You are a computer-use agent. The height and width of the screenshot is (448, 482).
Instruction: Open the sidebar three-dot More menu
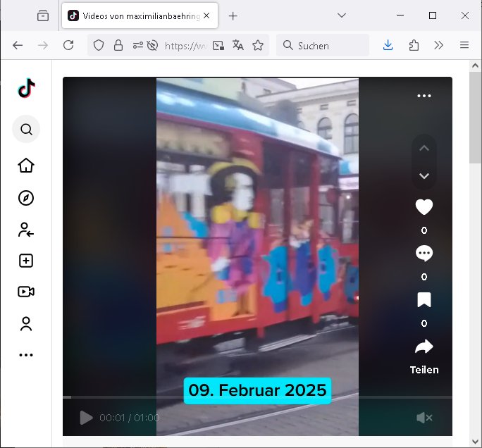pos(26,355)
